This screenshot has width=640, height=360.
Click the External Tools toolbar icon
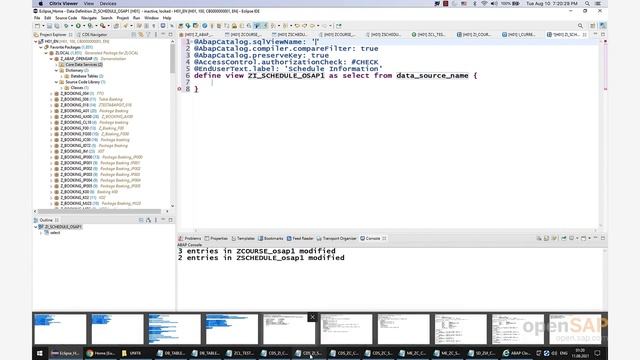click(x=103, y=26)
